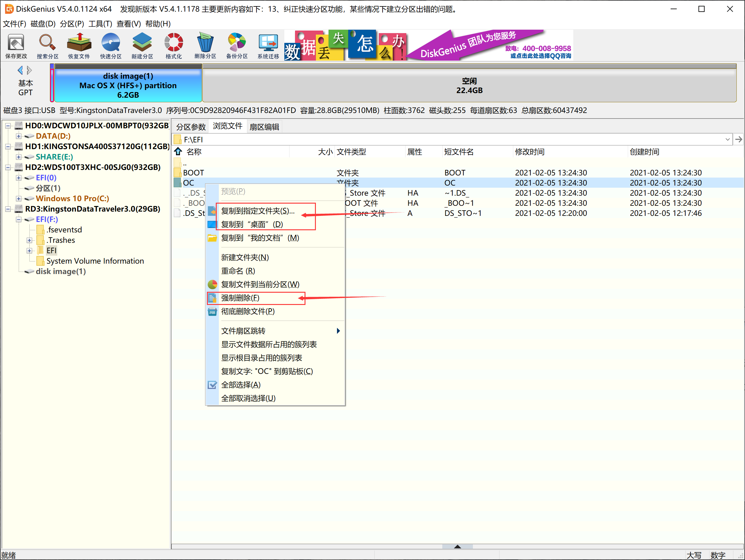
Task: Collapse the HD0:WDCWD10JPLX disk node
Action: click(x=8, y=126)
